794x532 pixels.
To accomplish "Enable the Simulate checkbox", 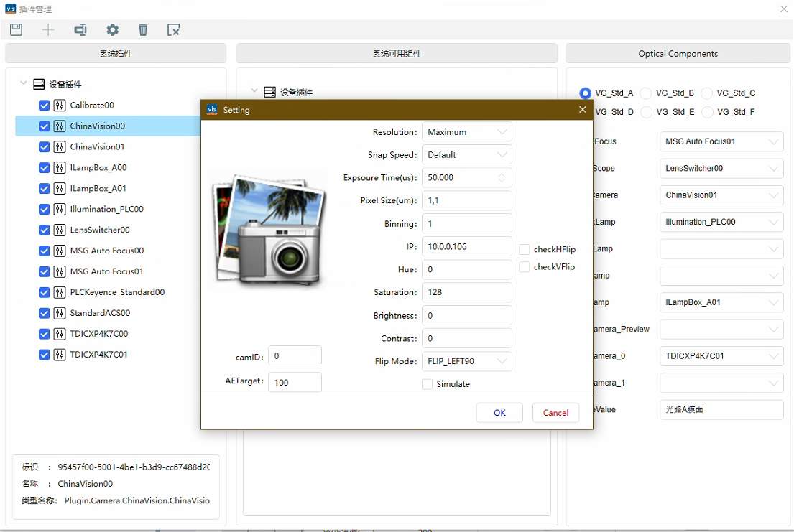I will coord(428,384).
